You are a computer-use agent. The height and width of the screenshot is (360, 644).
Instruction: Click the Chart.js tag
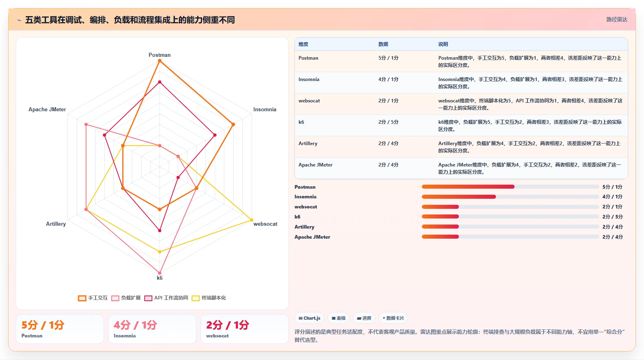pos(309,318)
